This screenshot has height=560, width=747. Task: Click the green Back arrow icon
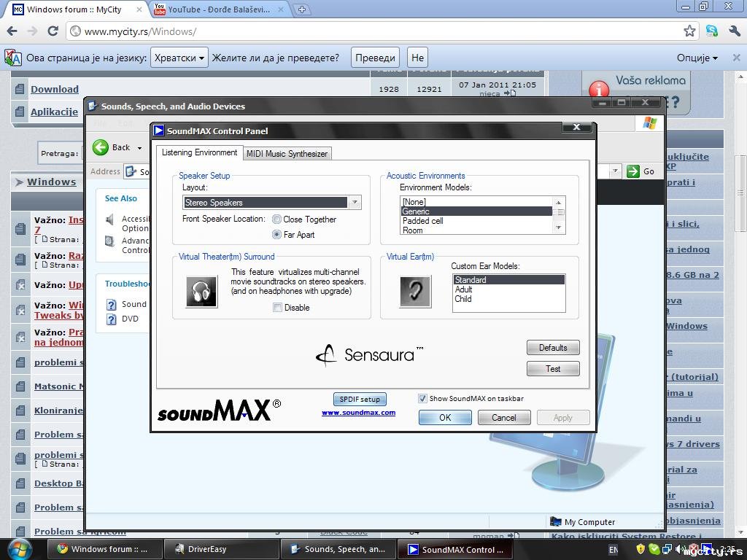[101, 147]
